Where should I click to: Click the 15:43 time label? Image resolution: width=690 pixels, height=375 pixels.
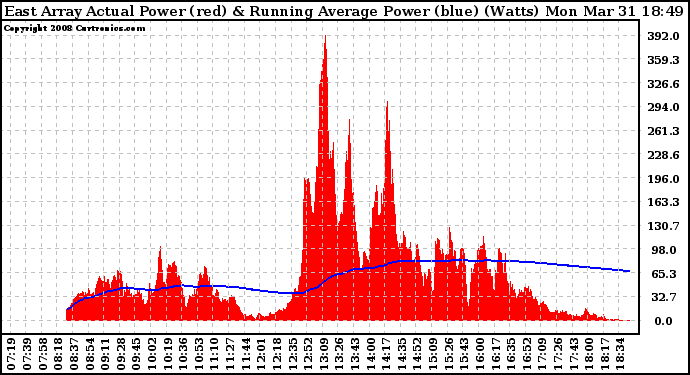[x=465, y=354]
